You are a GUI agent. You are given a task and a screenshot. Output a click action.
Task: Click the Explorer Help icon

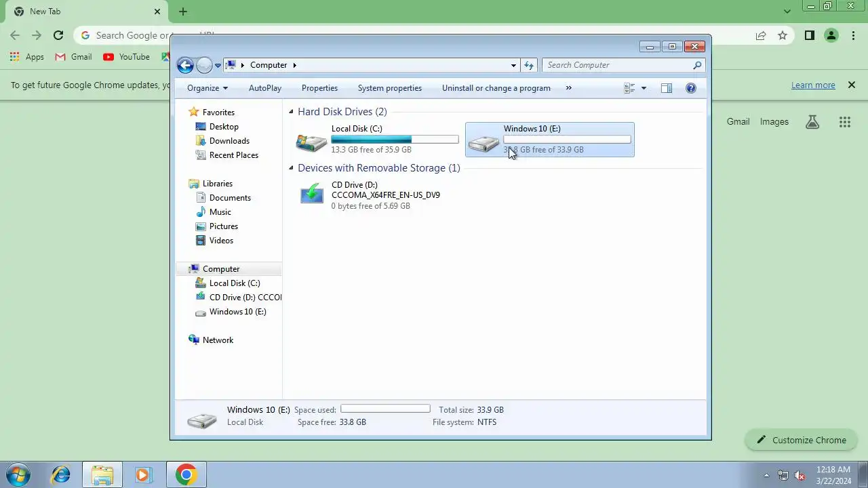[x=691, y=88]
